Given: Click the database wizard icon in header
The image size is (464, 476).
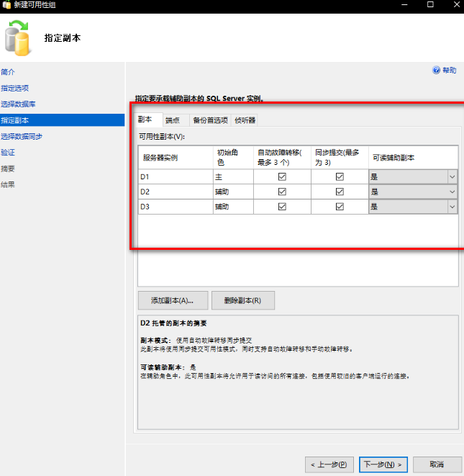Looking at the screenshot, I should tap(19, 37).
